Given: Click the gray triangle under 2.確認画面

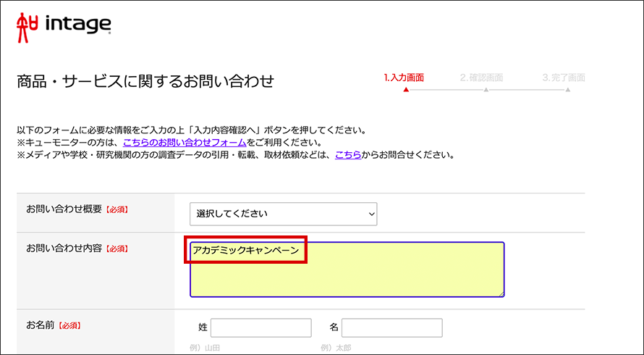Looking at the screenshot, I should (486, 90).
